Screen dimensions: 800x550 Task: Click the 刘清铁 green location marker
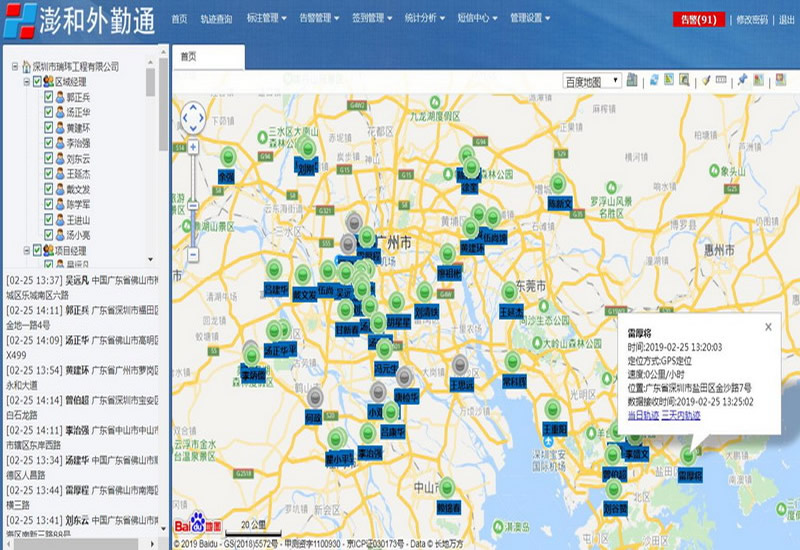coord(424,291)
